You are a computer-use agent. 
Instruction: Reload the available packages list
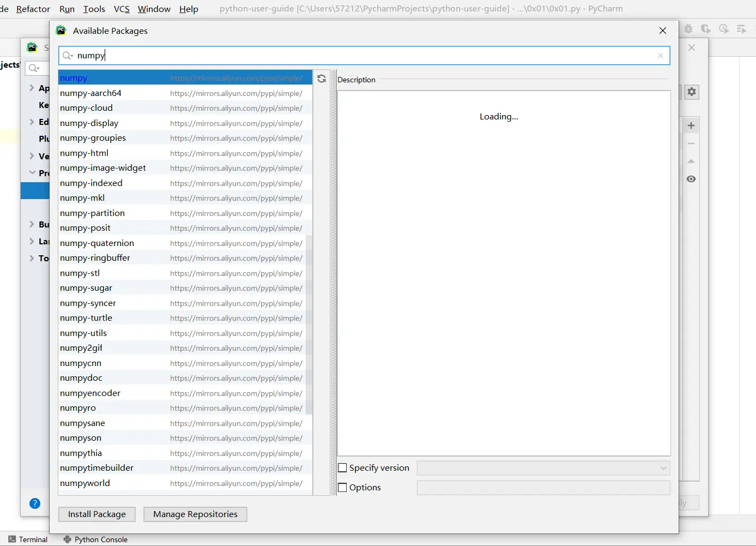(x=322, y=79)
